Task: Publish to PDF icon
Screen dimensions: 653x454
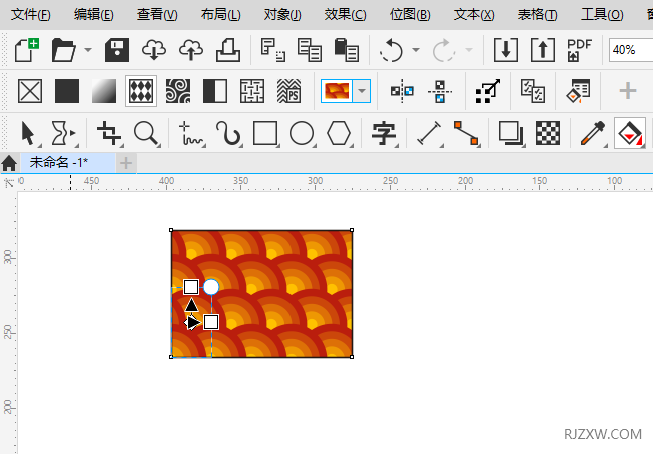Action: tap(579, 50)
